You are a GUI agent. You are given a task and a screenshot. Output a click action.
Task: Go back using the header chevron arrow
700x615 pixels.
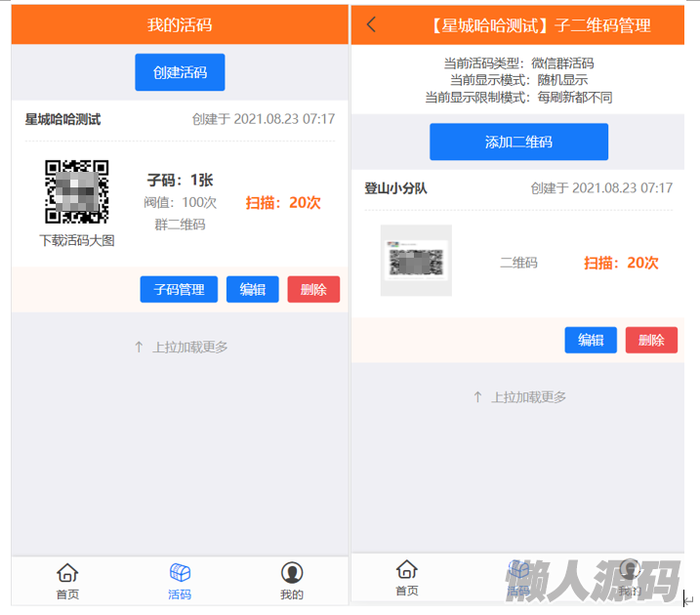(371, 24)
